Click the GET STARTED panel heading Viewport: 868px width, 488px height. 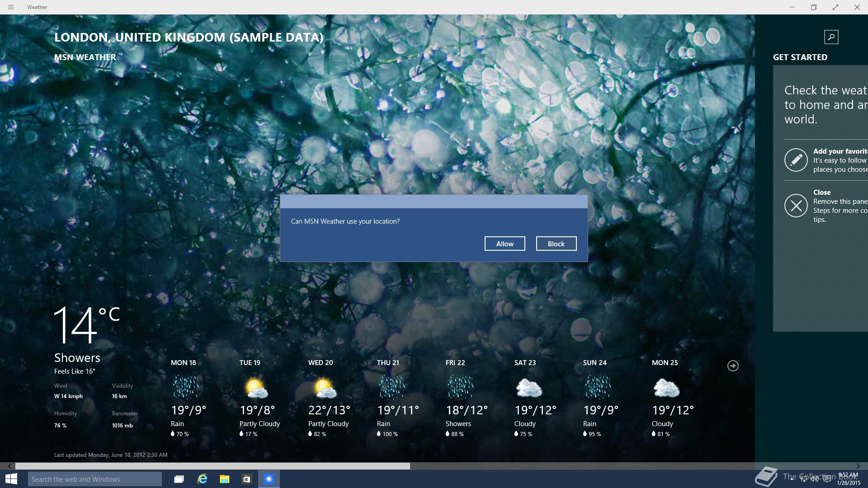800,57
